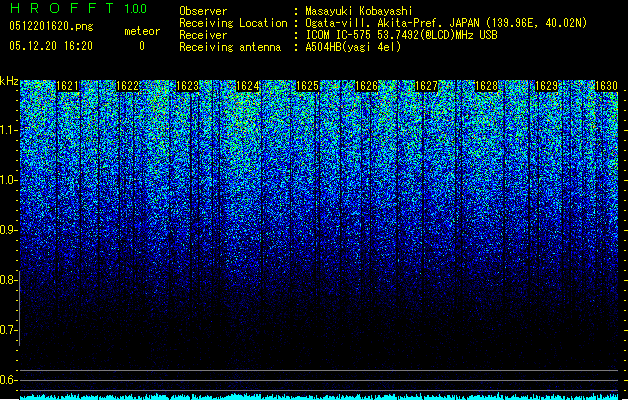The height and width of the screenshot is (400, 629).
Task: Click the 0.7 frequency axis label
Action: pyautogui.click(x=7, y=330)
